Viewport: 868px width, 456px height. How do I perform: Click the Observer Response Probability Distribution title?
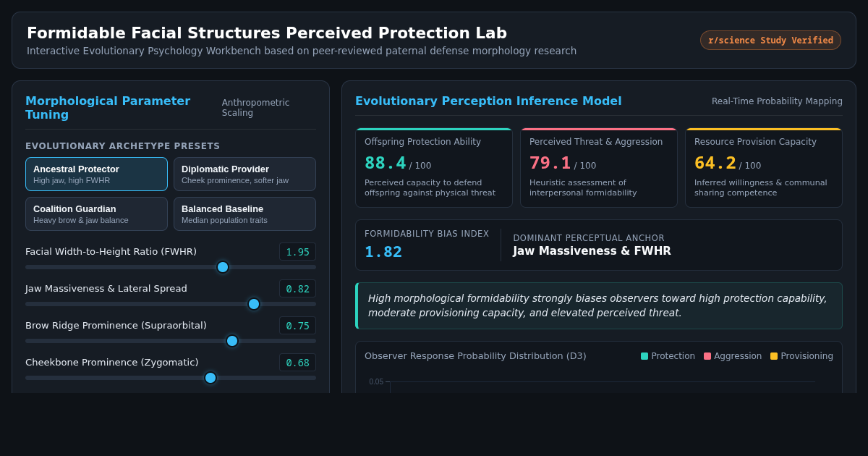pos(475,356)
